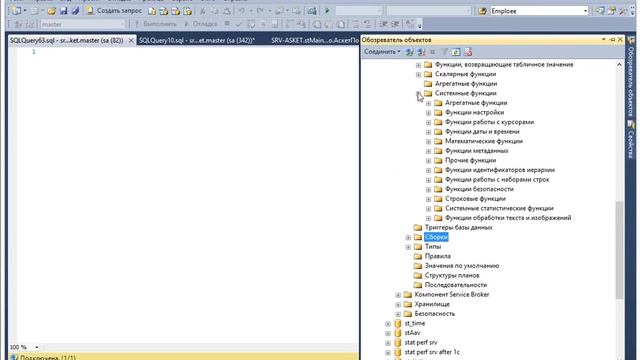The image size is (640, 360).
Task: Select Системные статистические функции
Action: (499, 208)
